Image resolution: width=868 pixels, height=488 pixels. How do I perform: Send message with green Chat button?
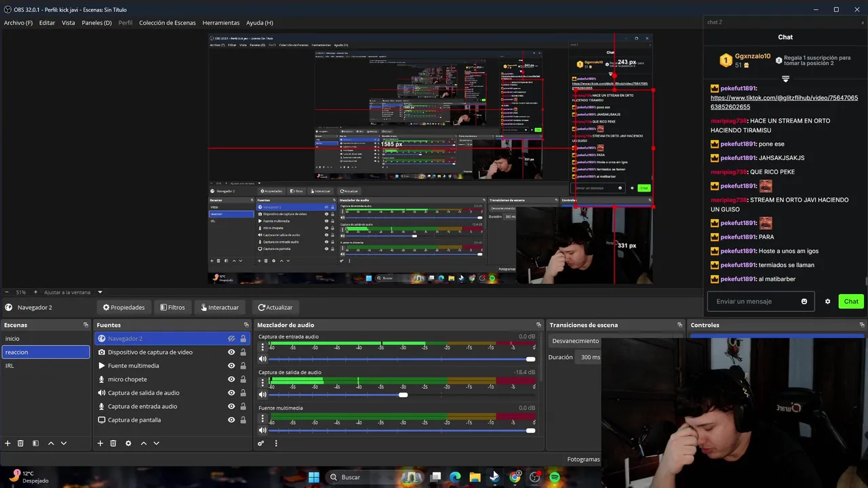[851, 302]
